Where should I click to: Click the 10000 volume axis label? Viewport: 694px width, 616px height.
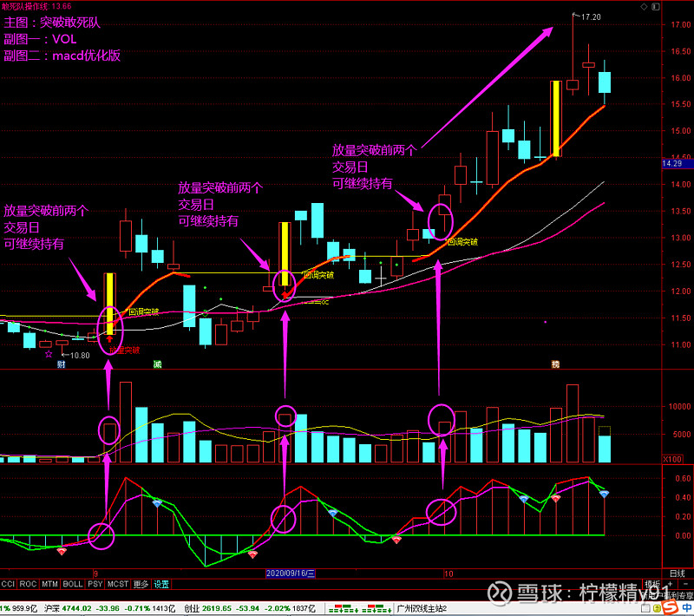[679, 406]
